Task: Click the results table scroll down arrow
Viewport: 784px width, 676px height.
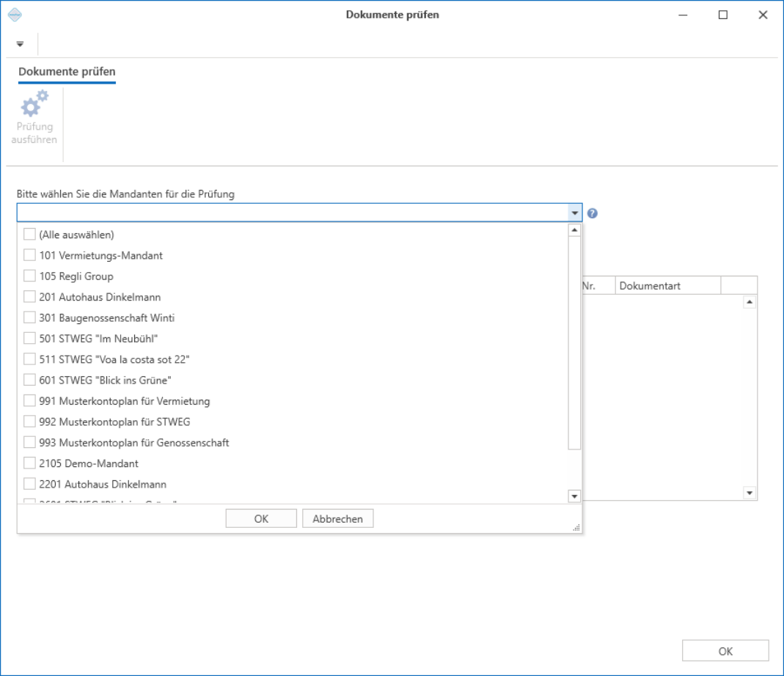Action: pyautogui.click(x=750, y=493)
